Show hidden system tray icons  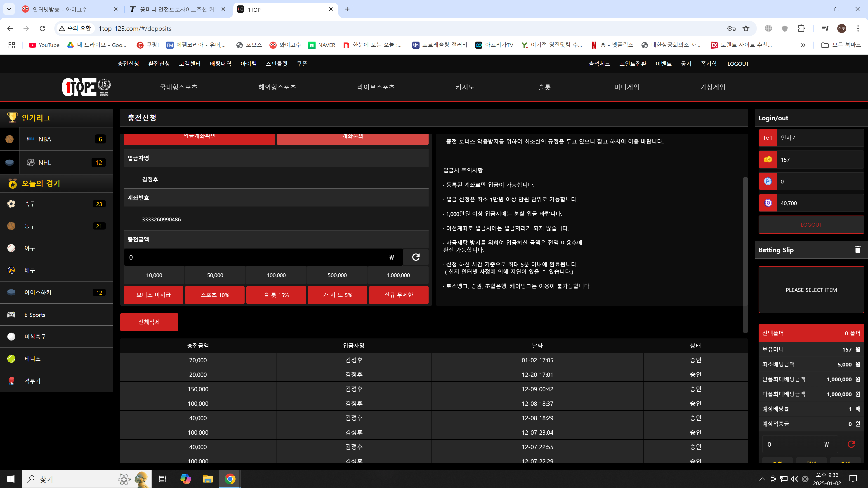click(x=762, y=479)
